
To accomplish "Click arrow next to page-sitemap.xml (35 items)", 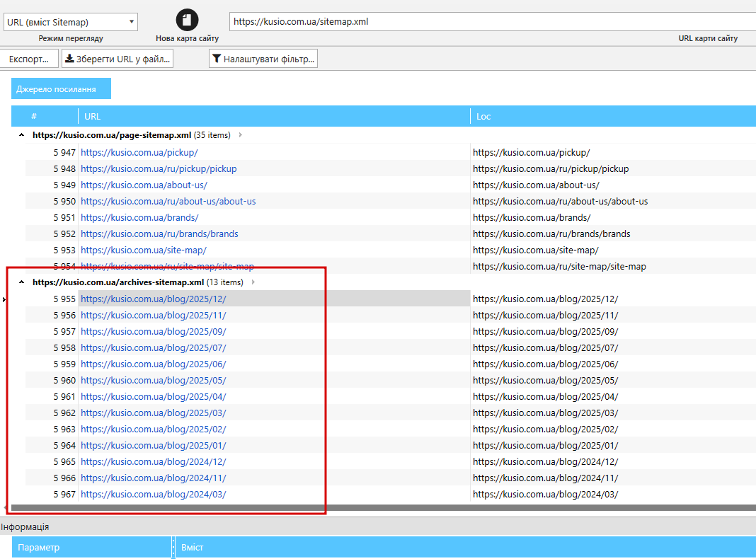I will pyautogui.click(x=240, y=135).
